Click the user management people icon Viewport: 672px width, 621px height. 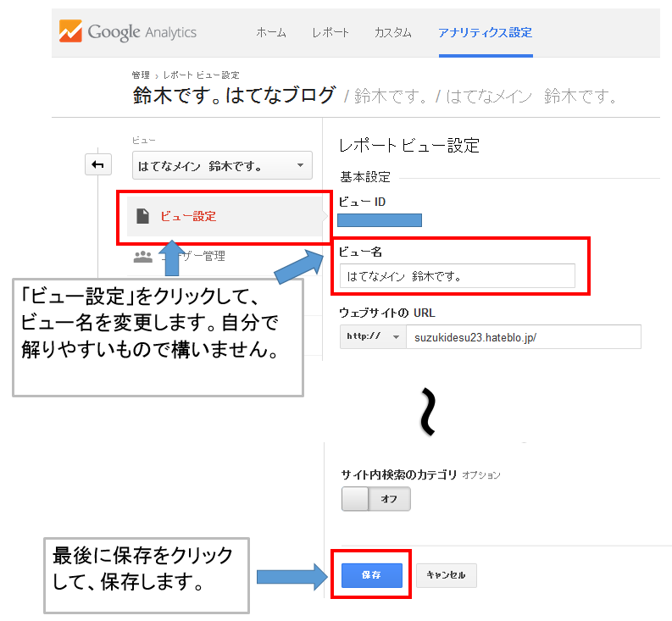(142, 257)
